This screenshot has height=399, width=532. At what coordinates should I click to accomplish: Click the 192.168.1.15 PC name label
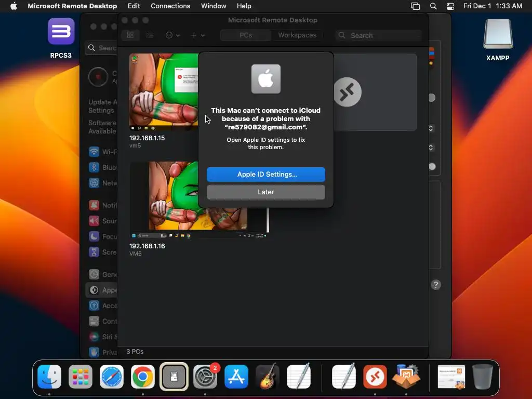(x=147, y=138)
